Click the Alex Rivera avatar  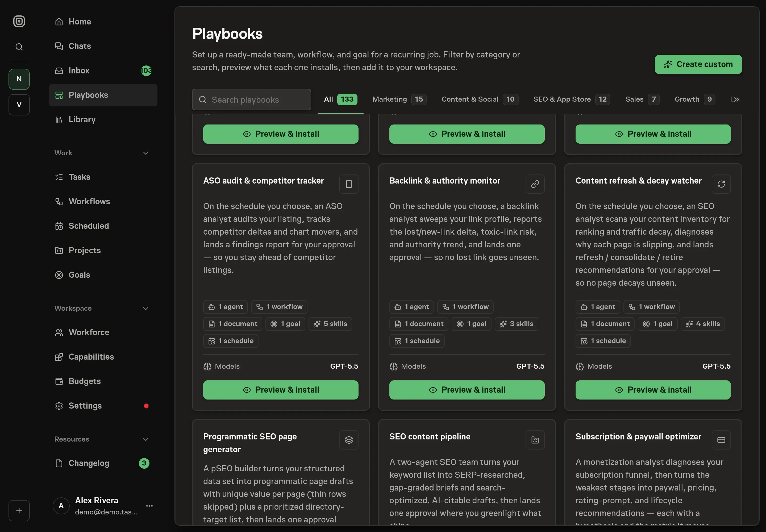click(x=61, y=506)
